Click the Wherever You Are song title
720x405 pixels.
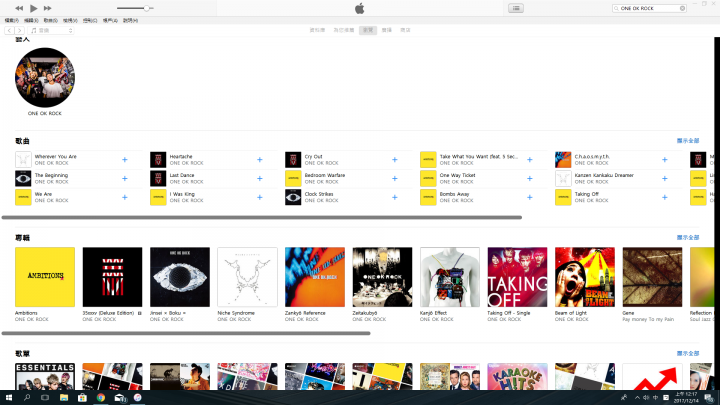56,157
